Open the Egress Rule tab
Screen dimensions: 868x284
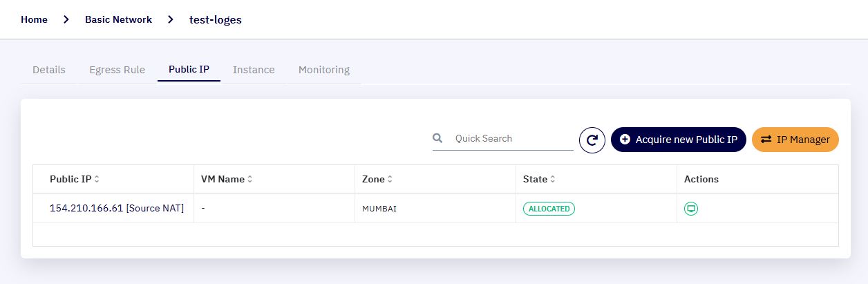tap(117, 70)
